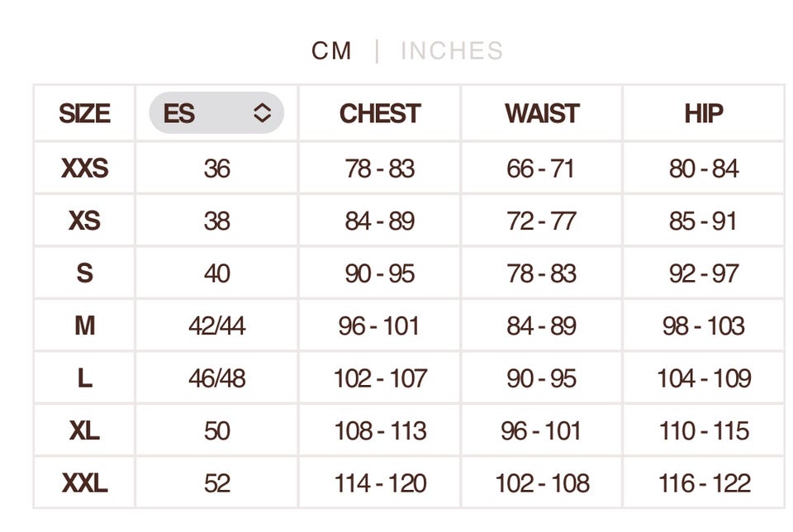The image size is (793, 532).
Task: Click the CHEST column header
Action: pos(380,113)
